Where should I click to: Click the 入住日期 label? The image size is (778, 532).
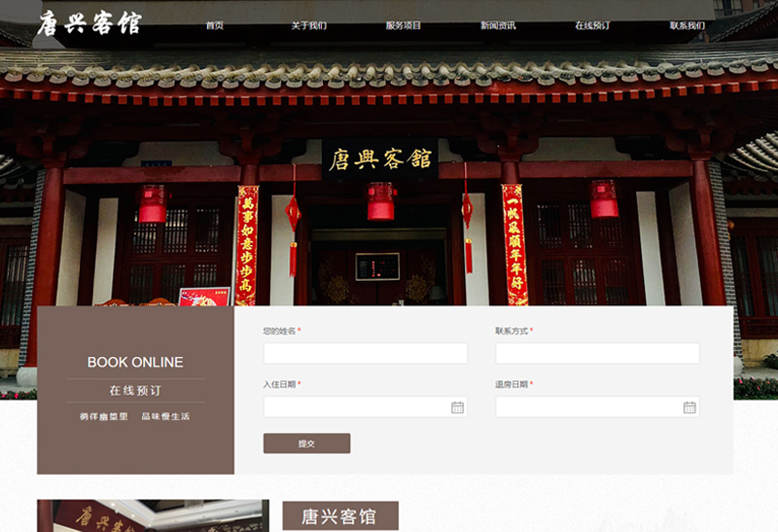pyautogui.click(x=279, y=384)
